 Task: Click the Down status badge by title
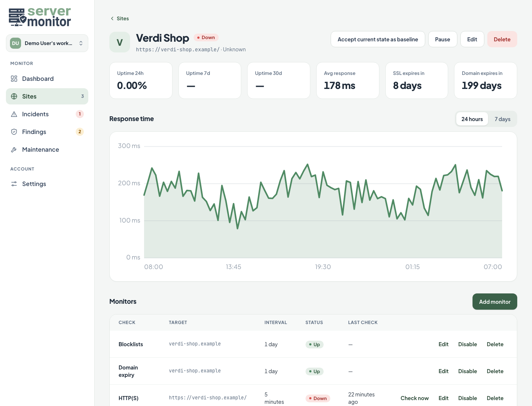click(x=206, y=37)
